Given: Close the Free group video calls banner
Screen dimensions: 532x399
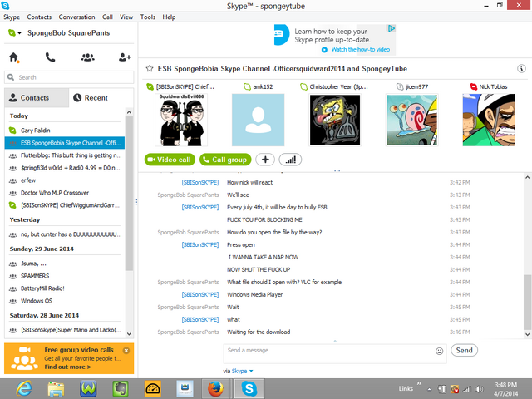Looking at the screenshot, I should pyautogui.click(x=126, y=351).
